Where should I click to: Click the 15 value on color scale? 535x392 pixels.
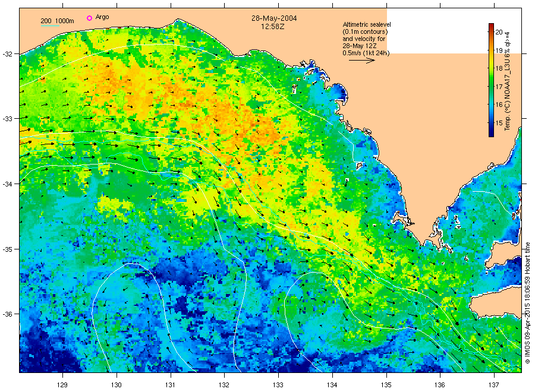pos(499,123)
